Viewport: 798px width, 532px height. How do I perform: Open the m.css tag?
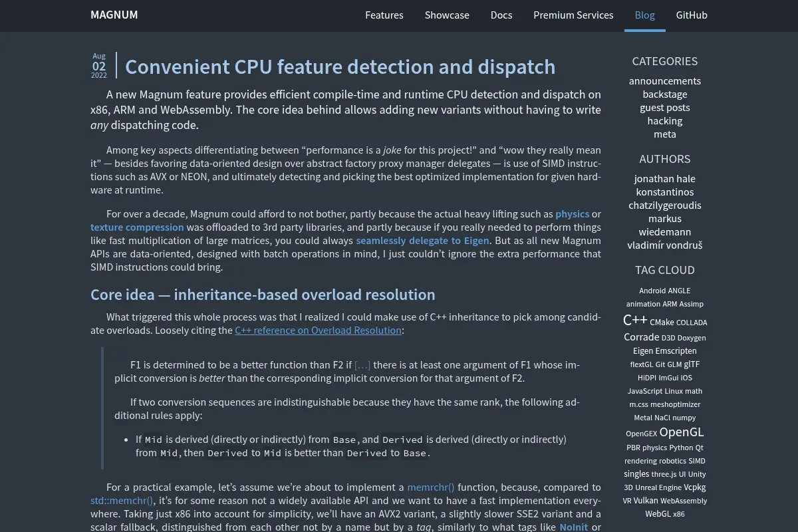[639, 404]
